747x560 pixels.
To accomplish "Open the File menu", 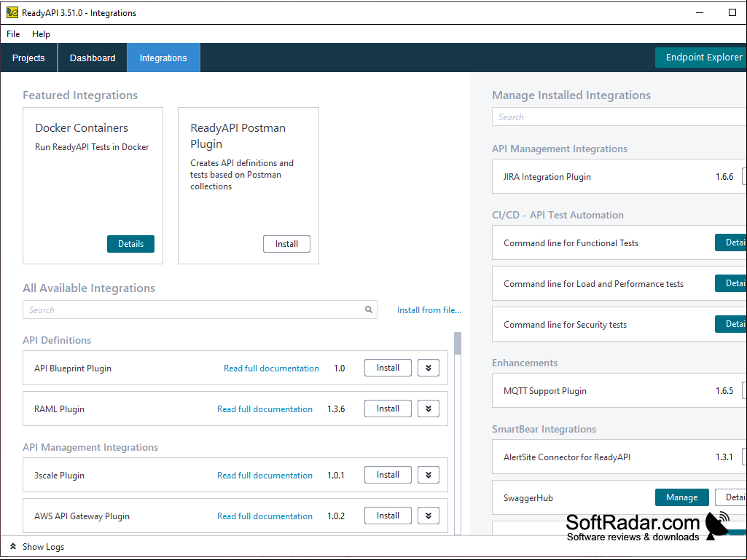I will click(x=13, y=33).
